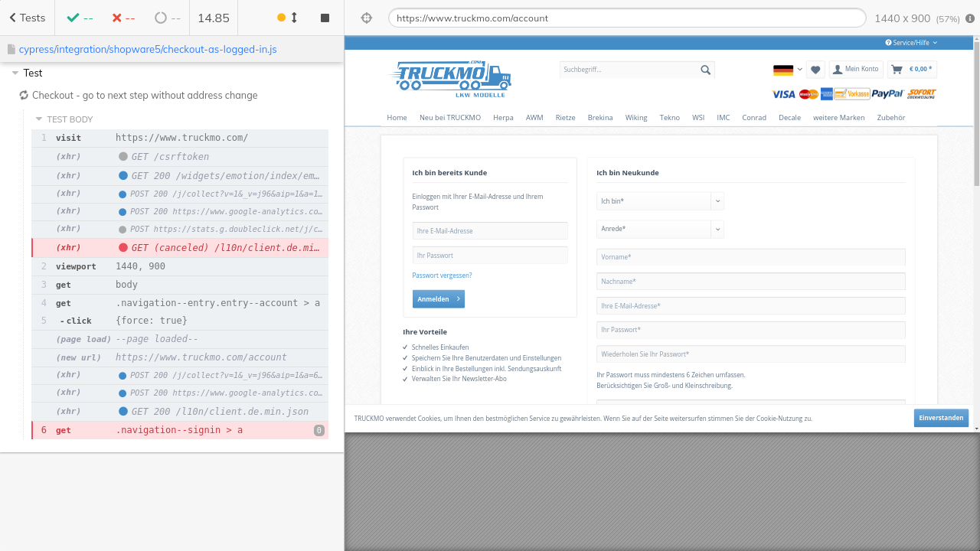Image resolution: width=980 pixels, height=551 pixels.
Task: Open the German flag language dropdown
Action: [788, 70]
